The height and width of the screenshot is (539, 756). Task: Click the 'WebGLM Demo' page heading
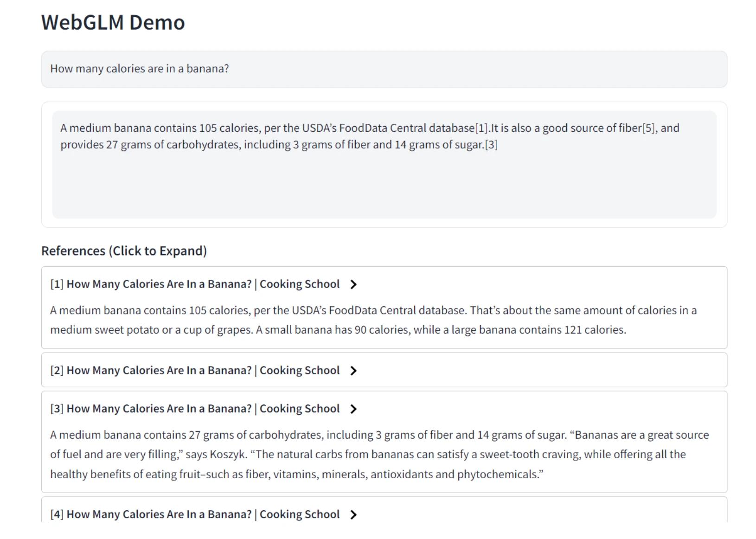(x=113, y=22)
